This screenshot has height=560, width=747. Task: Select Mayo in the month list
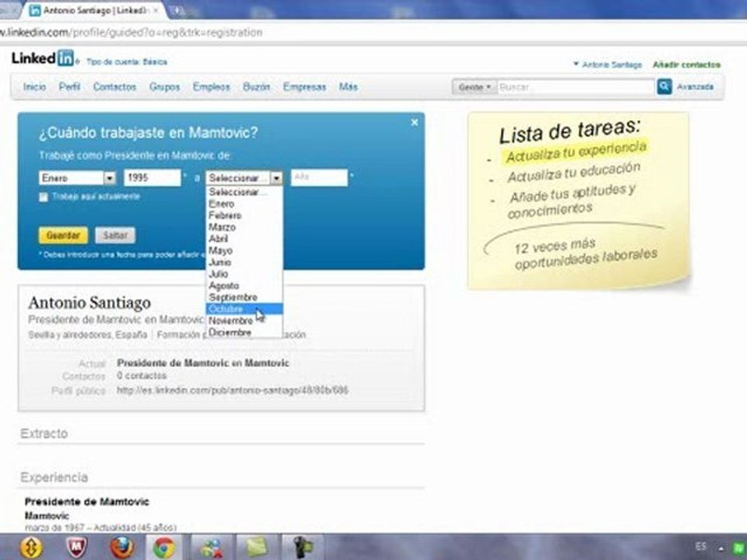(244, 250)
